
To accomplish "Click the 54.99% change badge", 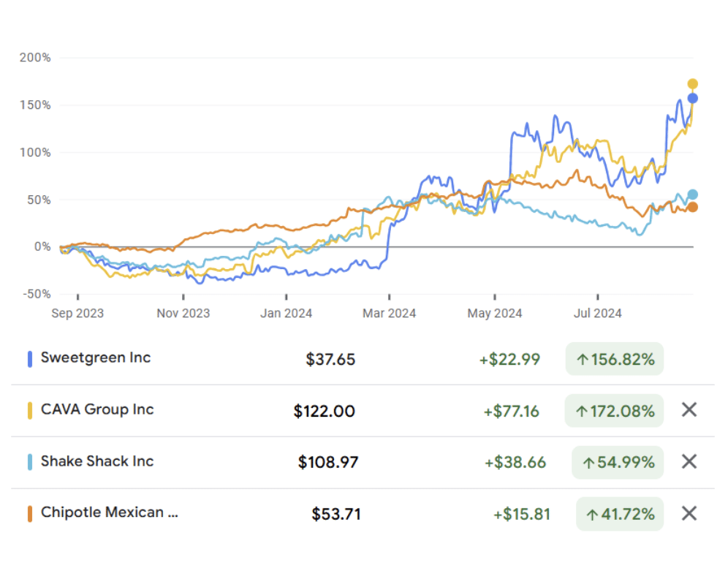I will (x=618, y=462).
